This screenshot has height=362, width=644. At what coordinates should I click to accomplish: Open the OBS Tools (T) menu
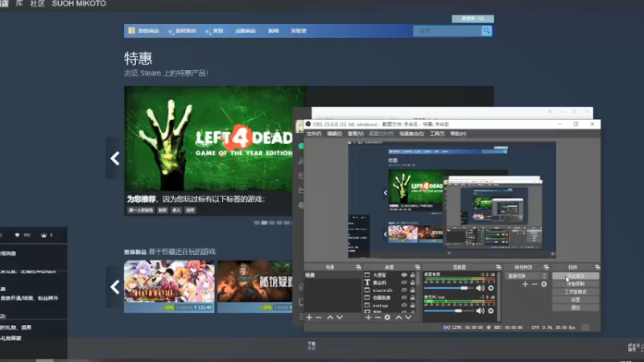437,134
